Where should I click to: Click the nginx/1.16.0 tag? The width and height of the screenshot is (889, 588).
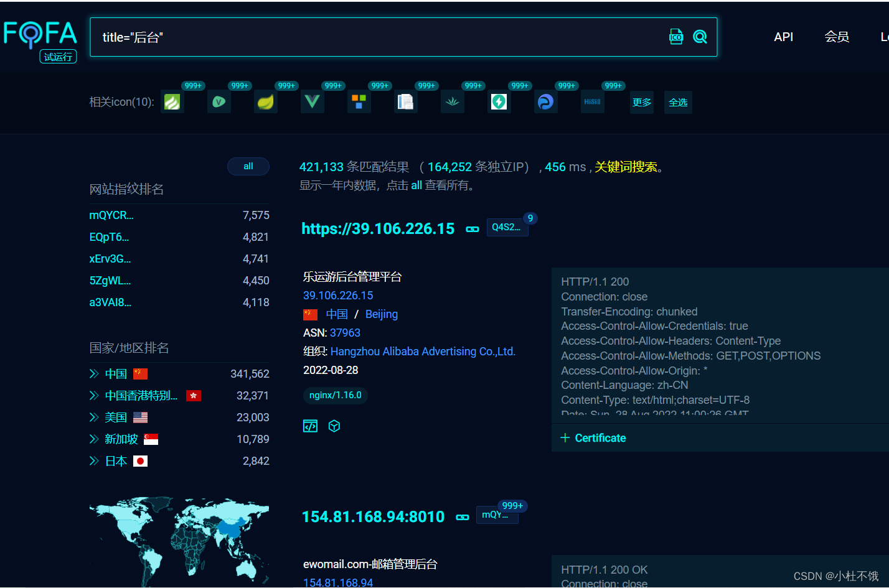point(336,395)
